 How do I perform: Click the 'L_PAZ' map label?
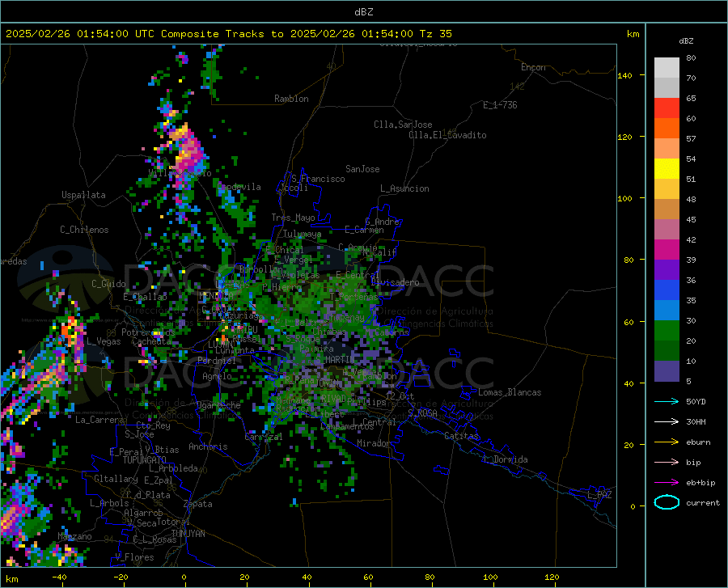599,495
